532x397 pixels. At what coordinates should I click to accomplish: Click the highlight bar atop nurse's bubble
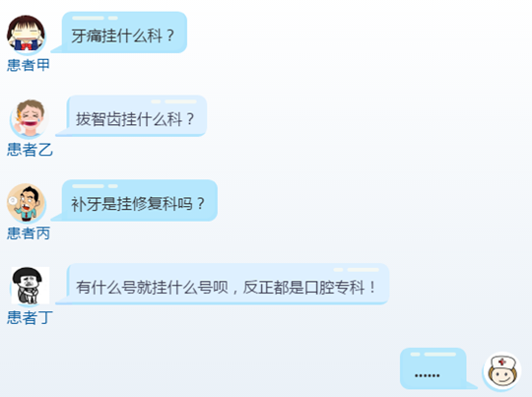click(x=433, y=355)
